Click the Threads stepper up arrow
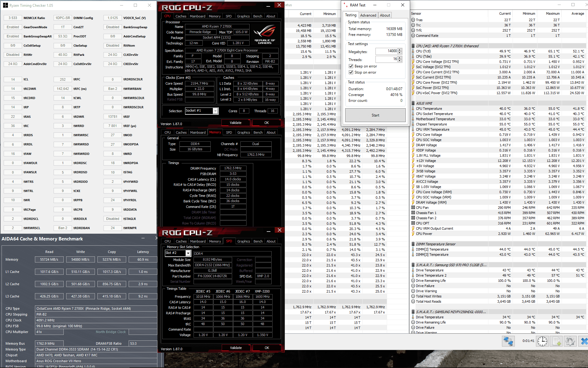 [x=400, y=58]
